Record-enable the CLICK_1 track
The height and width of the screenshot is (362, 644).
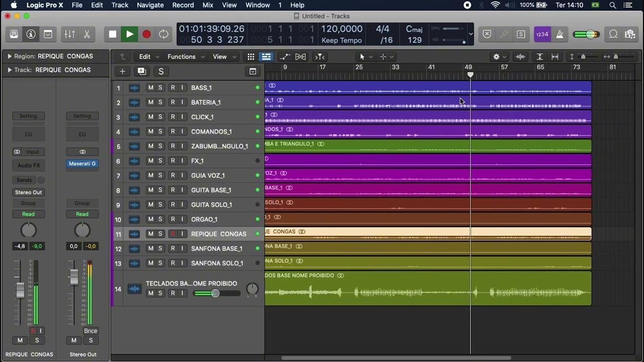coord(173,117)
